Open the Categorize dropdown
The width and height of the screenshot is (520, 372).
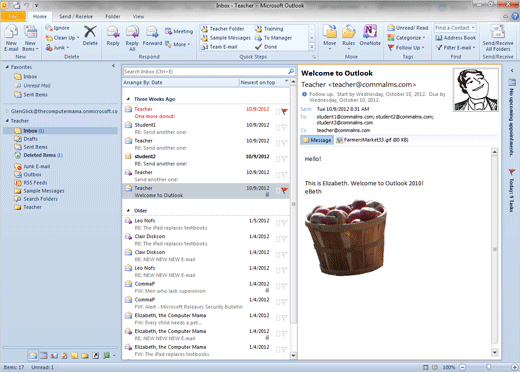click(x=406, y=38)
